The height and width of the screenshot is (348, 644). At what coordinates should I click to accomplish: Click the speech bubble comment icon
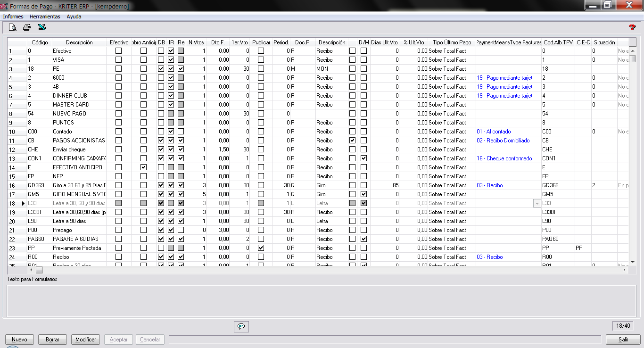[x=241, y=326]
